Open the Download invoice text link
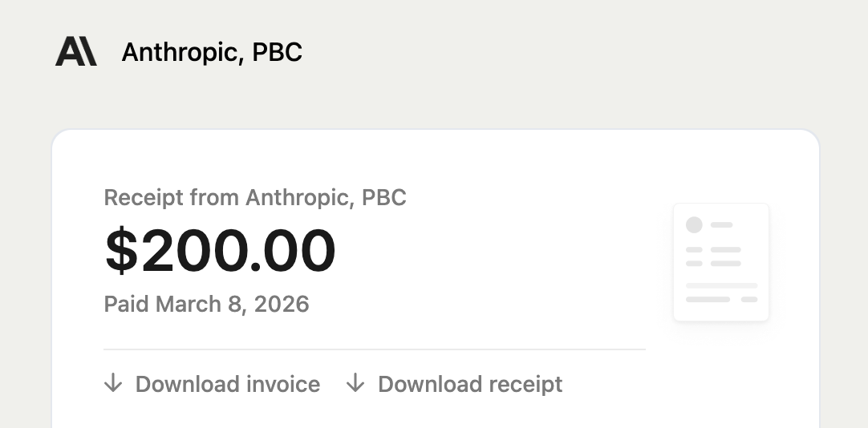 click(x=228, y=385)
